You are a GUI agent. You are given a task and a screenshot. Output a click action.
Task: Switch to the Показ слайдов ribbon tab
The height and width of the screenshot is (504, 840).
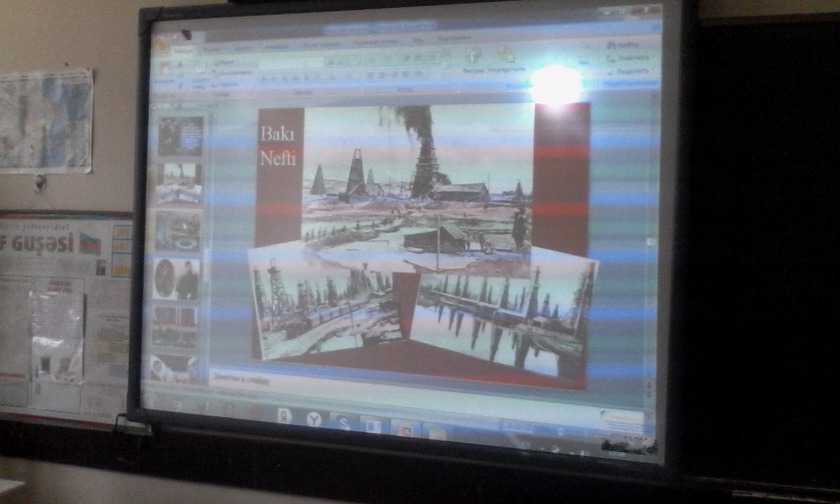pos(321,46)
